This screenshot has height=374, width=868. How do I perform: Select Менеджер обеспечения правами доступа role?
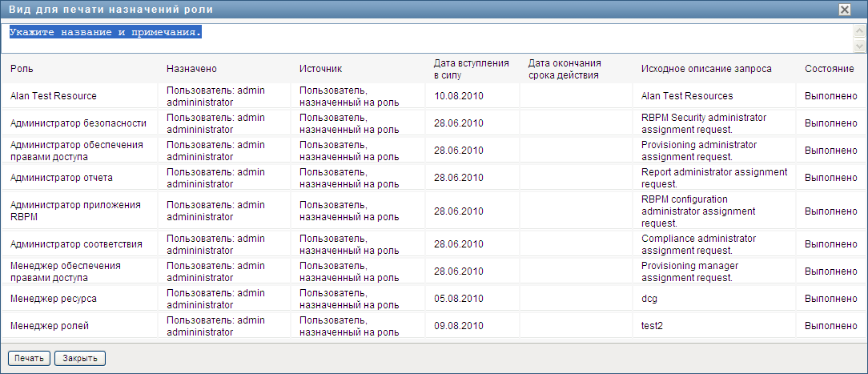coord(66,271)
